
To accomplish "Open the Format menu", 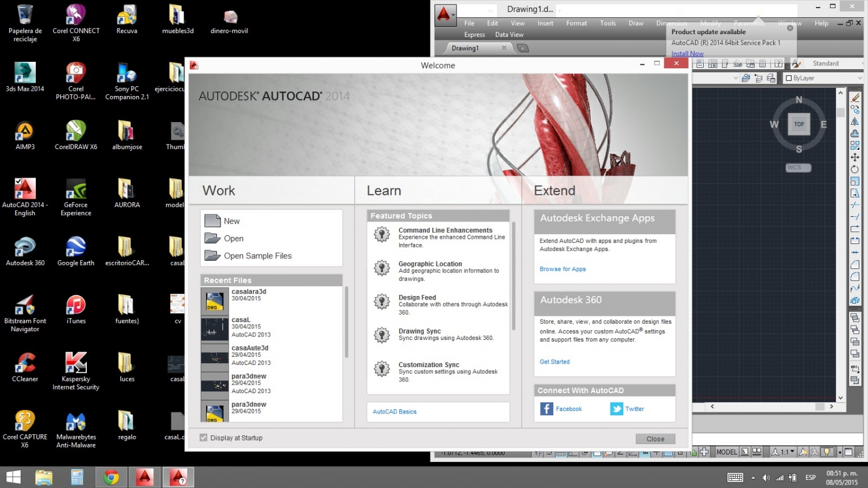I will coord(576,23).
